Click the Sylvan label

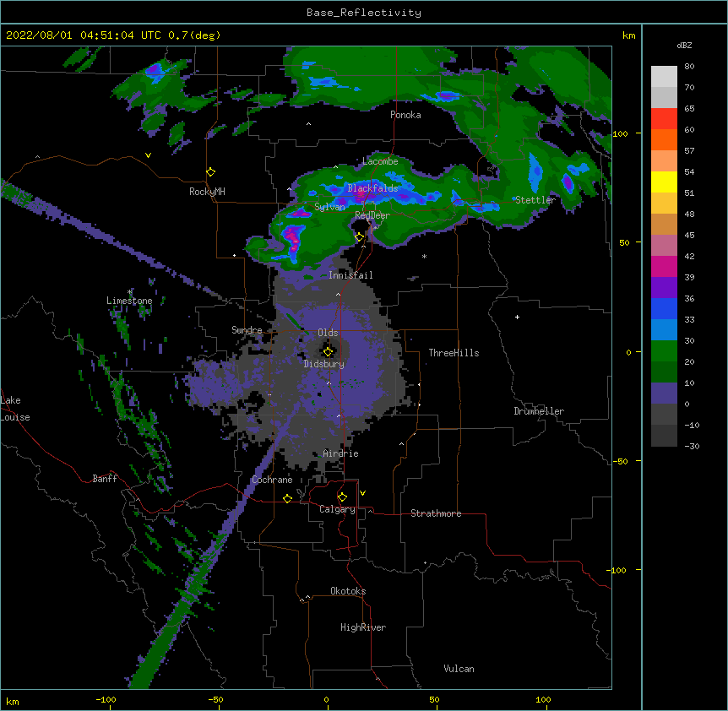tap(329, 207)
